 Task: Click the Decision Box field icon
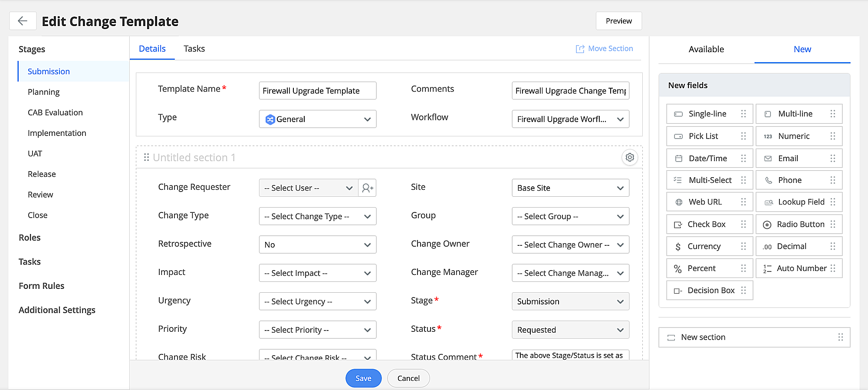(677, 291)
